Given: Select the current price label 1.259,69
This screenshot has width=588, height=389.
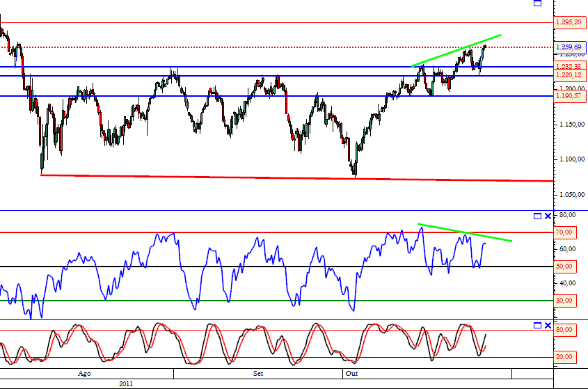Looking at the screenshot, I should click(x=569, y=47).
